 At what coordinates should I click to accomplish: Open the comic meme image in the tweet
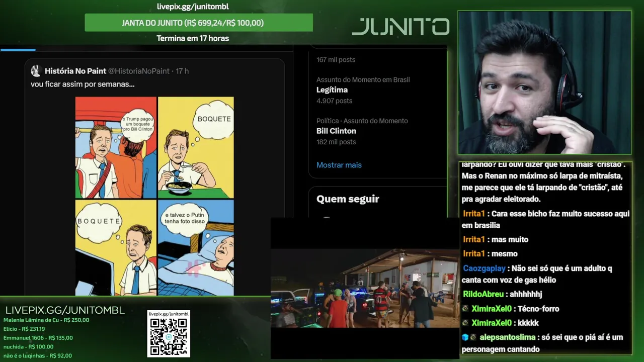[154, 196]
